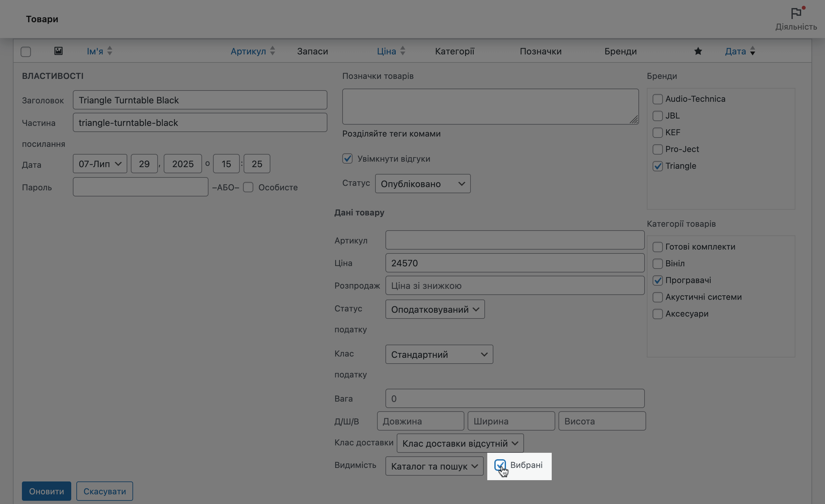Check the Pro-Ject brand checkbox
This screenshot has width=825, height=504.
point(657,149)
